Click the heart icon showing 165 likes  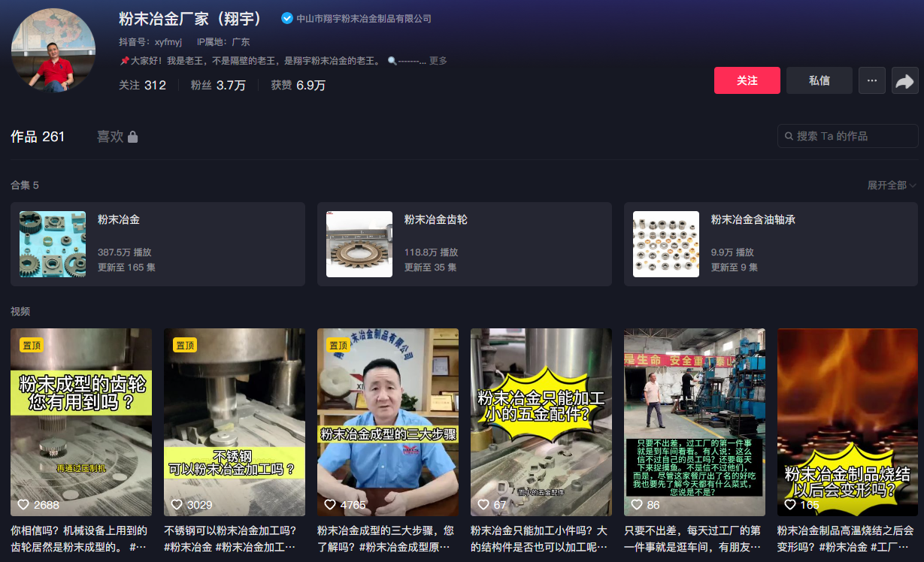[x=790, y=505]
